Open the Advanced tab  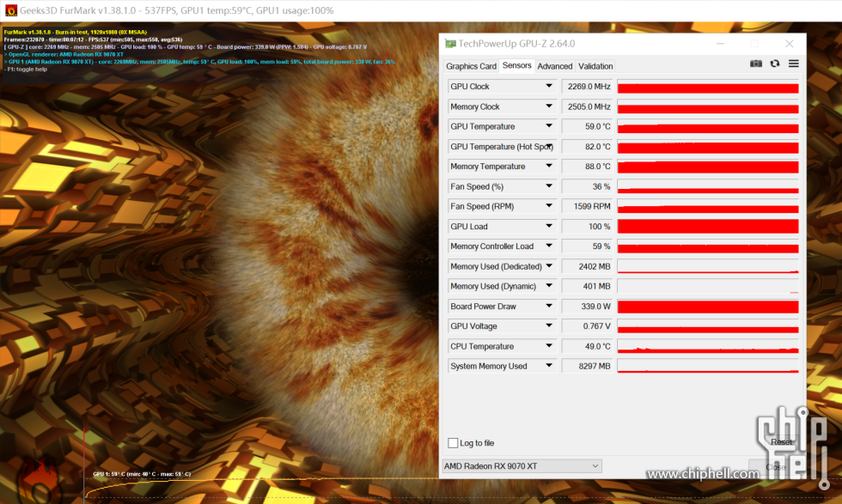click(555, 66)
